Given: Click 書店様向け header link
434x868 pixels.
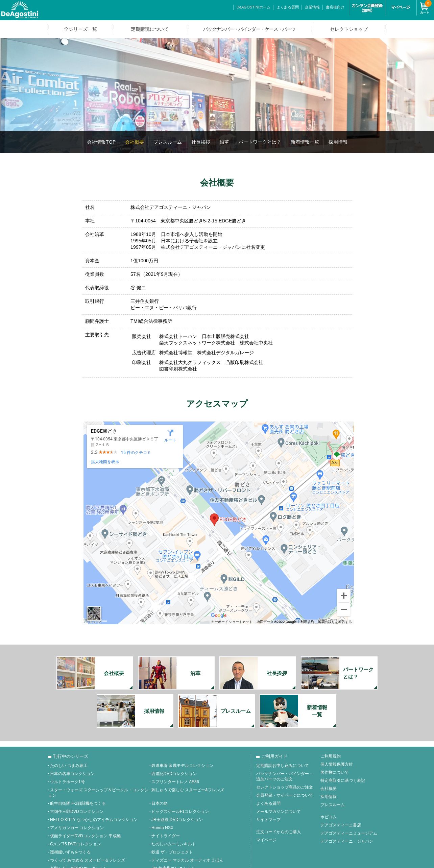Looking at the screenshot, I should (335, 7).
